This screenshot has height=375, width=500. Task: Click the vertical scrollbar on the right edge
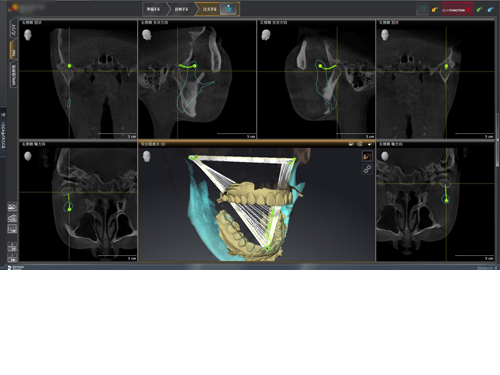pos(498,140)
